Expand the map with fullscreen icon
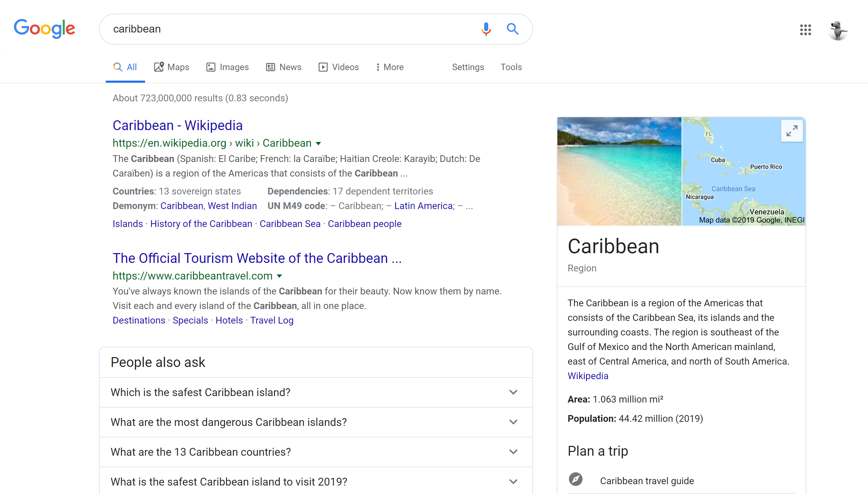 pos(792,131)
